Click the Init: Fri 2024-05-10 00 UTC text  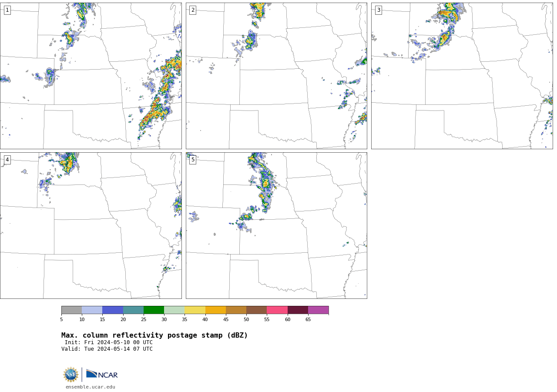tap(109, 342)
